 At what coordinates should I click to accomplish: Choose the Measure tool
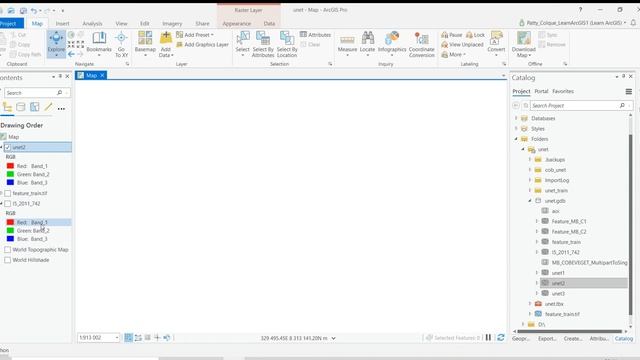tap(347, 43)
